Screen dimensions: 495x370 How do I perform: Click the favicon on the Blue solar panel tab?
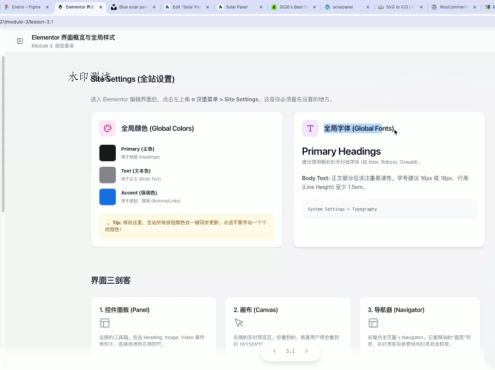coord(114,7)
